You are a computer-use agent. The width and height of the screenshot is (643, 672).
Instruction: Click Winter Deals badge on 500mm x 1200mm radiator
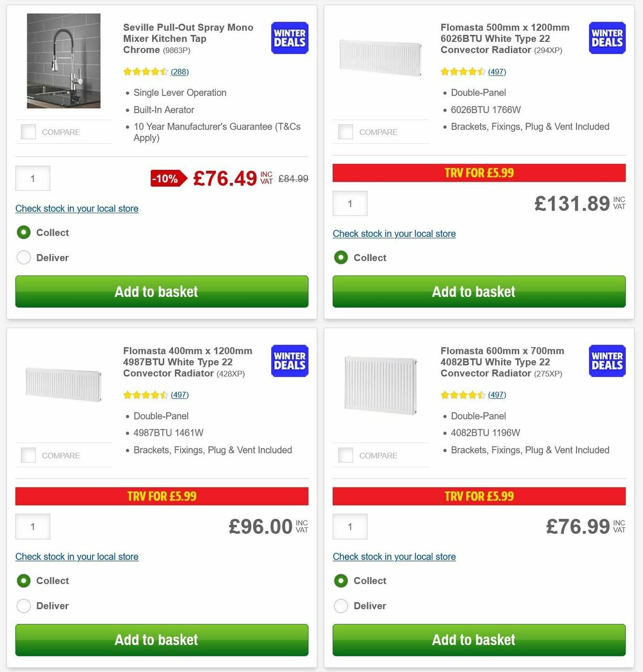[607, 38]
